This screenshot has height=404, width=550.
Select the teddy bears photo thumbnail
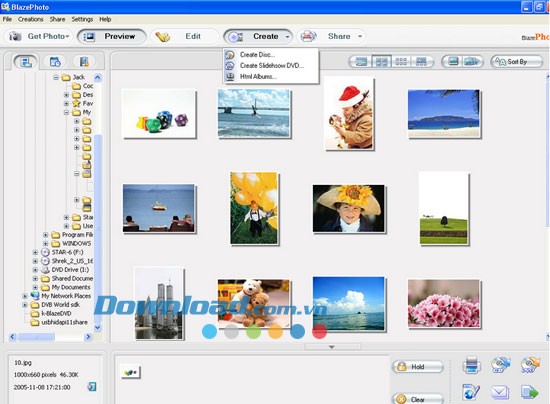pyautogui.click(x=254, y=304)
